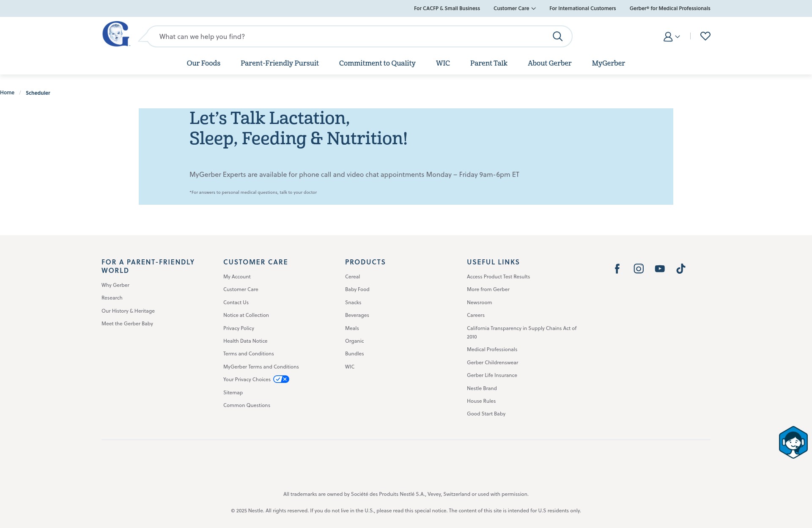Browse Organic products link
The image size is (812, 528).
pos(354,341)
